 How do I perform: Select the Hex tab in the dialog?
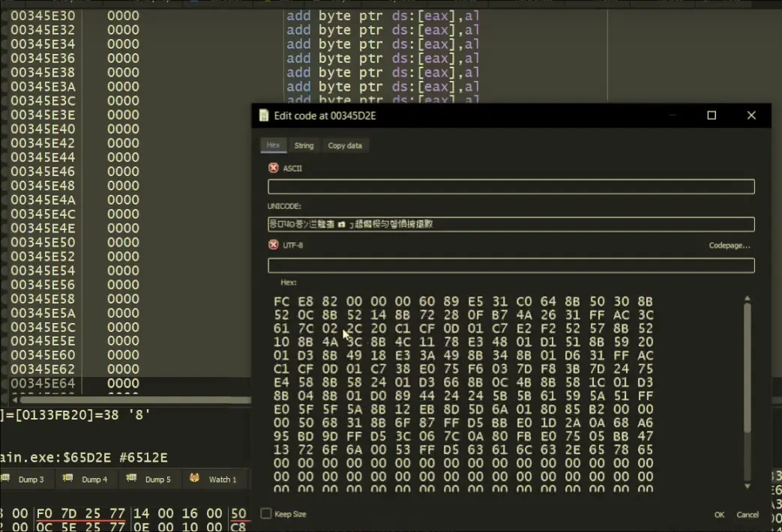pos(273,145)
